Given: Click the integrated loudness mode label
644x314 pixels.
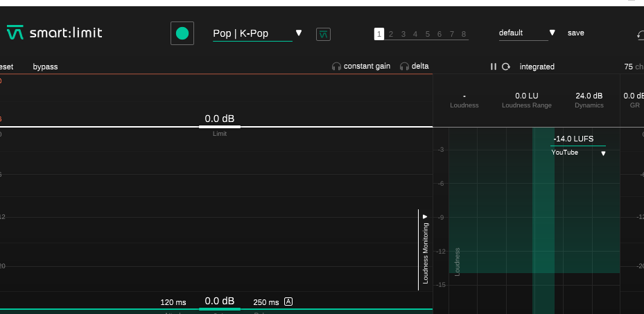Looking at the screenshot, I should [537, 67].
